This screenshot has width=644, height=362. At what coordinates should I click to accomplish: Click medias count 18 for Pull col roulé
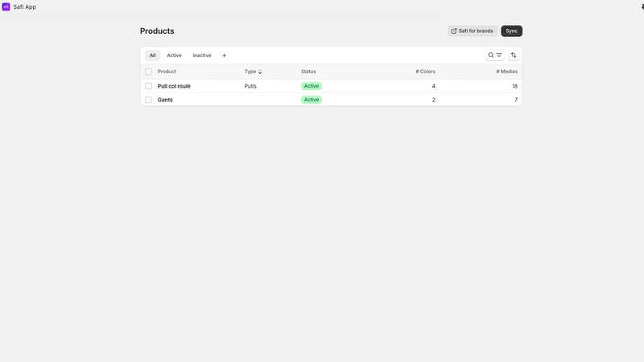pyautogui.click(x=514, y=86)
